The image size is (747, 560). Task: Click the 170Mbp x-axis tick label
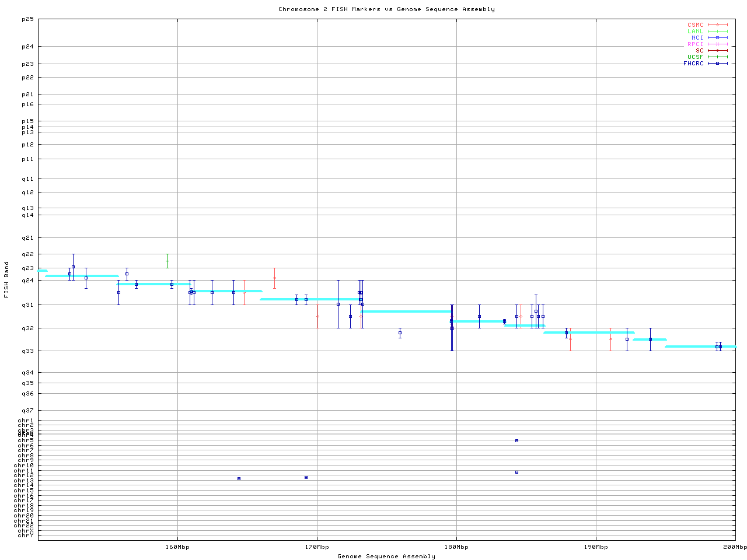(317, 547)
